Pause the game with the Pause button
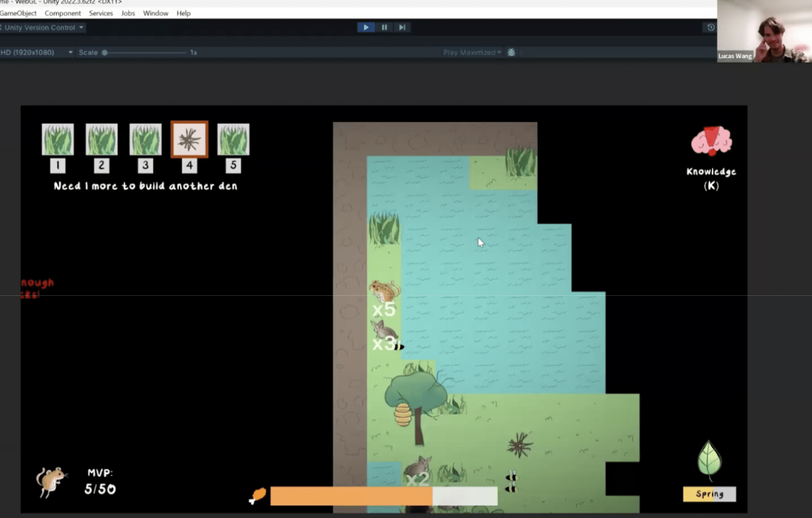Screen dimensions: 812x518 (384, 28)
